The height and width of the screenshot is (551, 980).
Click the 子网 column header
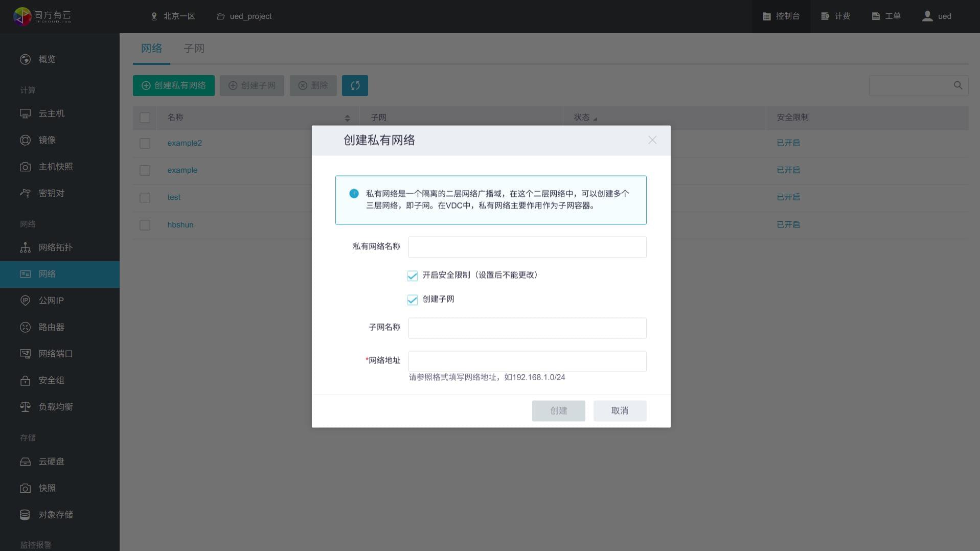[x=379, y=118]
